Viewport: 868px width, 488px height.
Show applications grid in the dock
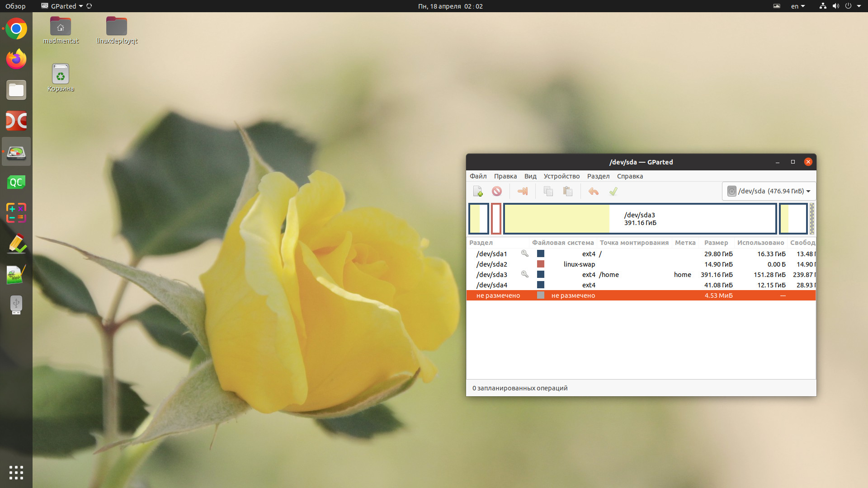pos(16,473)
